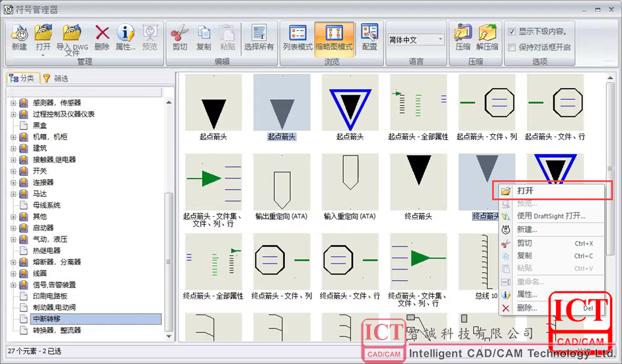Viewport: 622px width, 364px height.
Task: Select 输入重定向 (ATA) thumbnail
Action: click(350, 182)
